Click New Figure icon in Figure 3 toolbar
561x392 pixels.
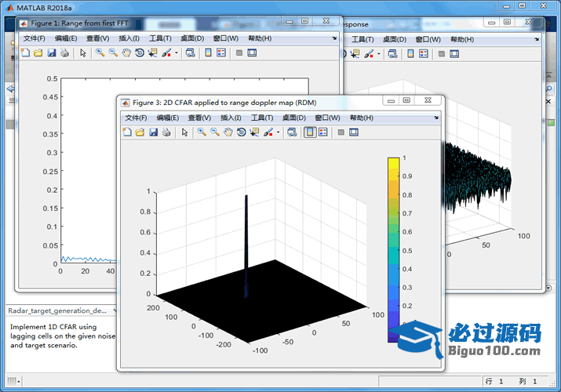(127, 132)
